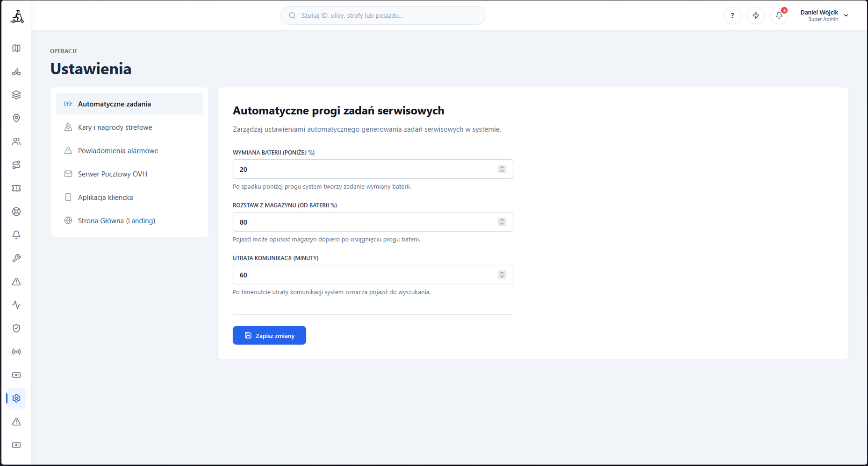Click the banknote icon directly above the settings gear
Image resolution: width=868 pixels, height=466 pixels.
[16, 375]
